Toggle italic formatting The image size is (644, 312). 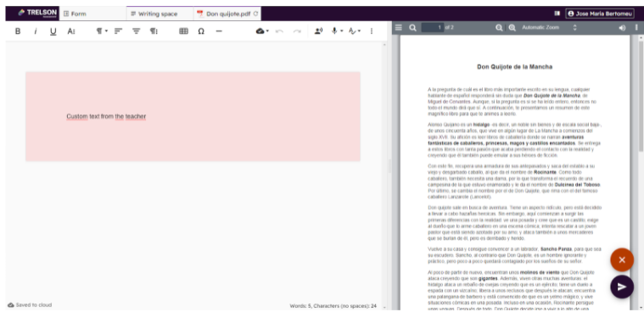coord(36,31)
